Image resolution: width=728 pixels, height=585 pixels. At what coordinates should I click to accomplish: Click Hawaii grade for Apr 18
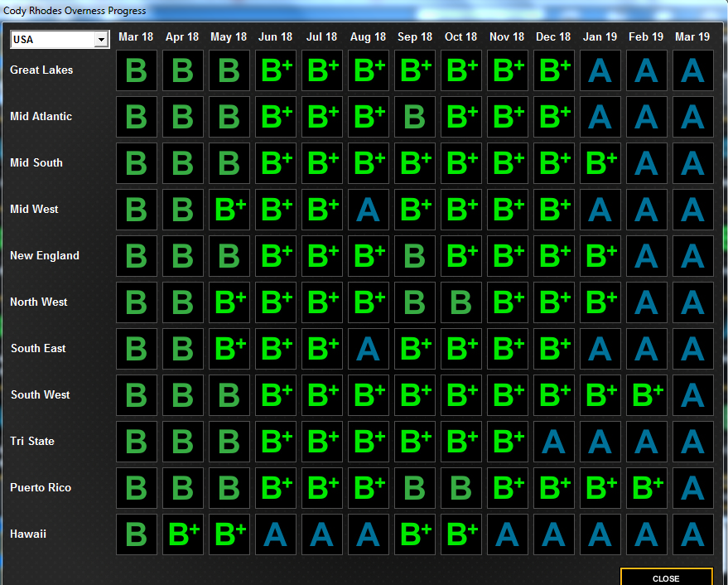[183, 534]
